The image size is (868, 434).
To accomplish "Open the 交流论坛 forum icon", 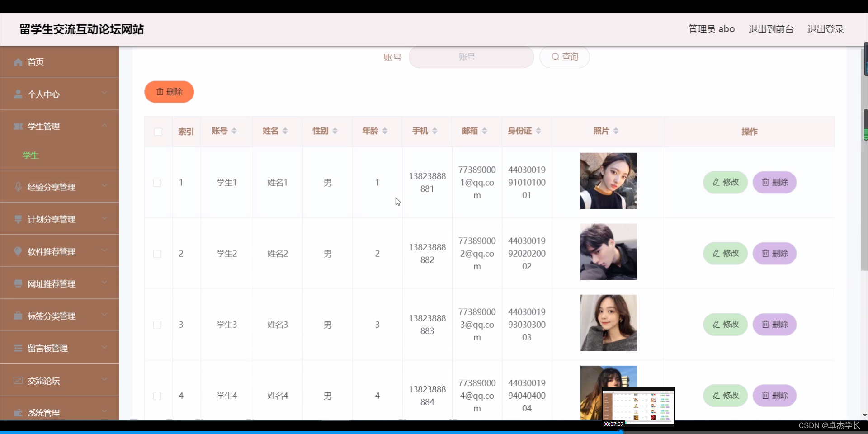I will coord(18,380).
